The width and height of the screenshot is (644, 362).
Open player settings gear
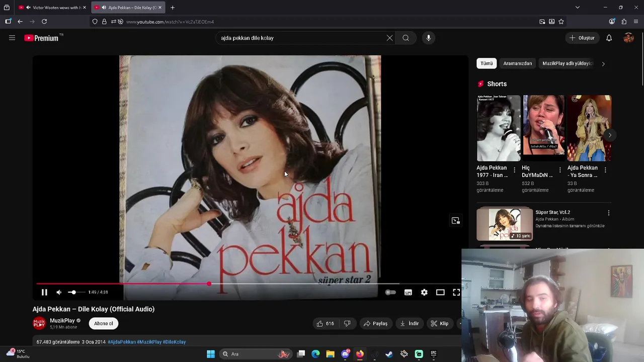pos(424,292)
